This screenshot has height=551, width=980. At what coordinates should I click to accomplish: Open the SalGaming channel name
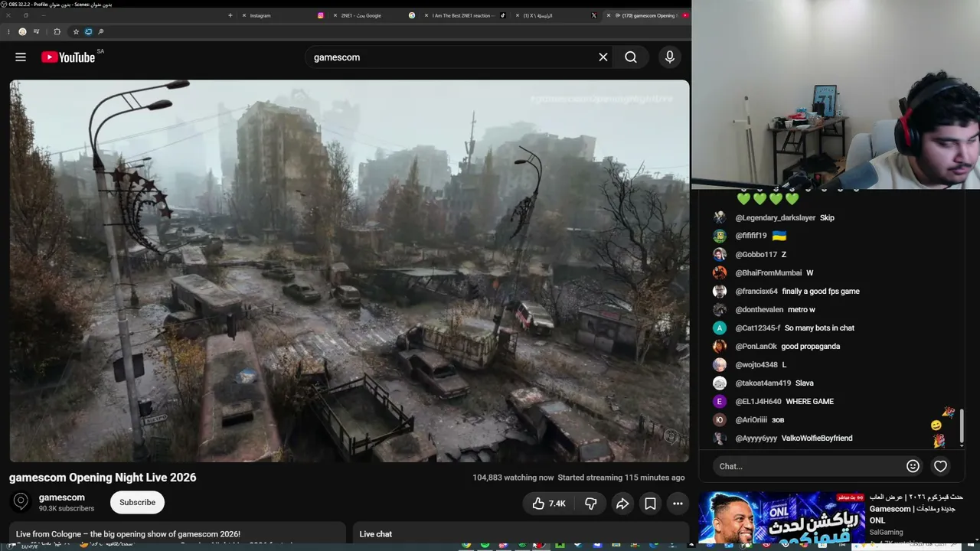pos(887,532)
